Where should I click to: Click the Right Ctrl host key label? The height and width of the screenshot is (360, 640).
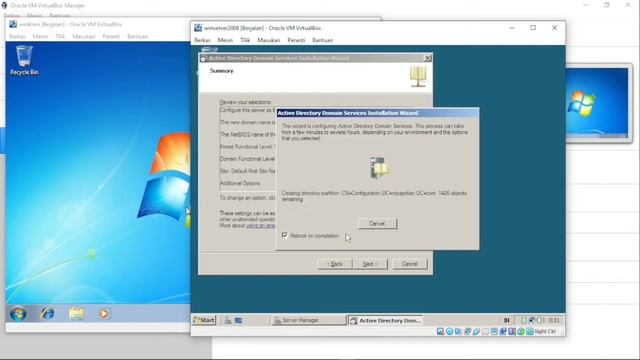pos(545,331)
